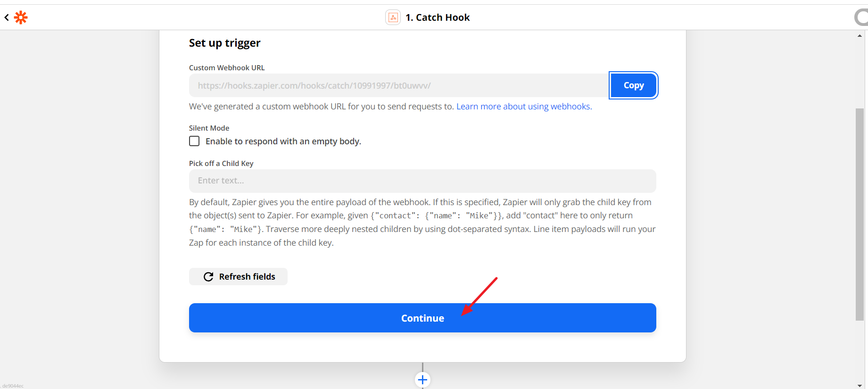The height and width of the screenshot is (389, 868).
Task: Select the Custom Webhook URL field
Action: (398, 85)
